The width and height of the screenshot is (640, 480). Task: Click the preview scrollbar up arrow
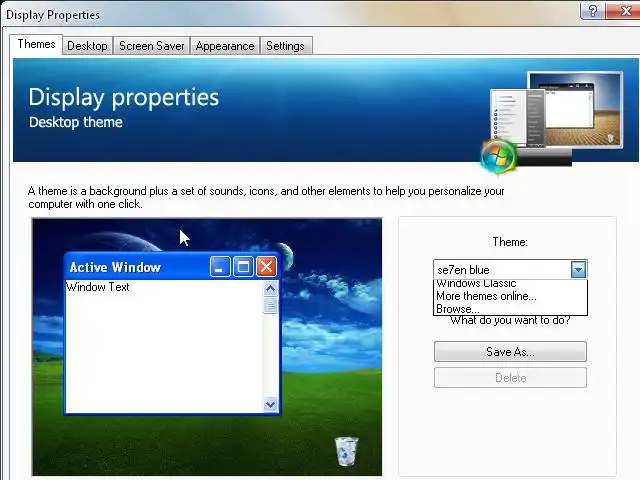[x=270, y=289]
